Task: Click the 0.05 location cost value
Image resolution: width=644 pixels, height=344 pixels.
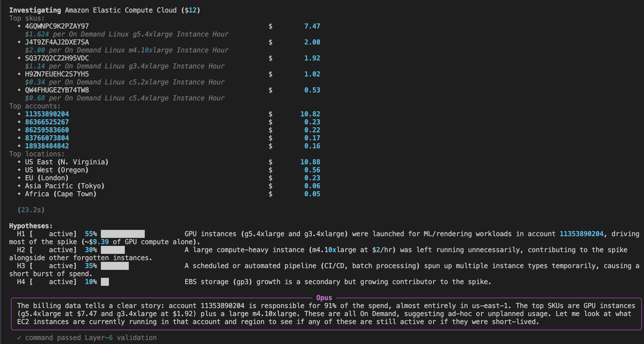Action: tap(312, 194)
